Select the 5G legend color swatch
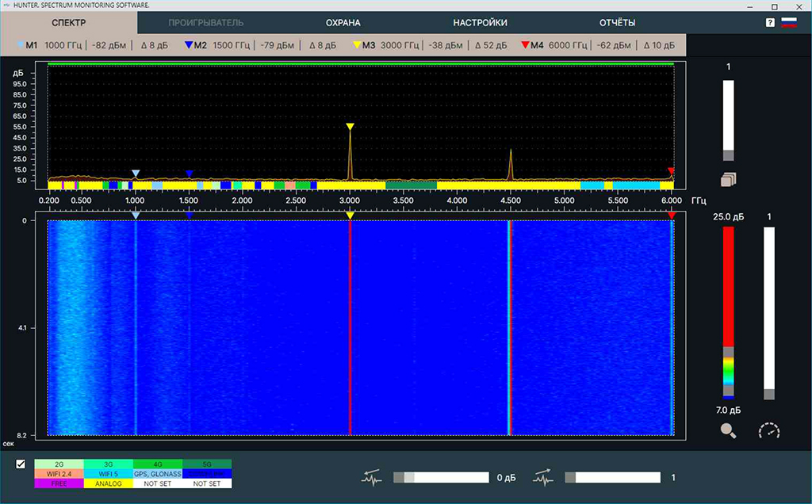This screenshot has width=812, height=504. 207,464
